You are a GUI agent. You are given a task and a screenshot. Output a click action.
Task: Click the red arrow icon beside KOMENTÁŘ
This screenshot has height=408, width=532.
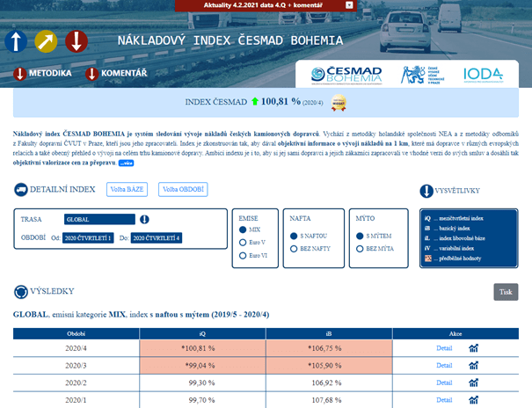point(92,74)
